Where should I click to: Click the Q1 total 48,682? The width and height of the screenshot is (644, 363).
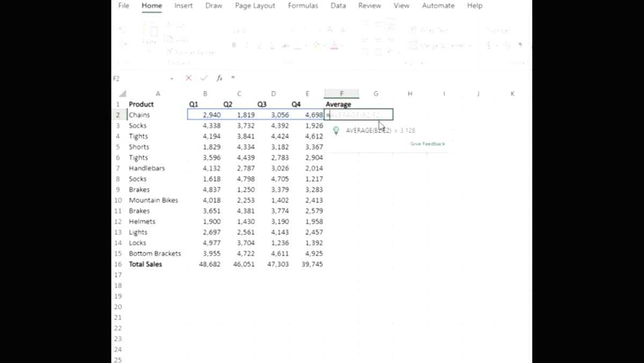click(204, 264)
